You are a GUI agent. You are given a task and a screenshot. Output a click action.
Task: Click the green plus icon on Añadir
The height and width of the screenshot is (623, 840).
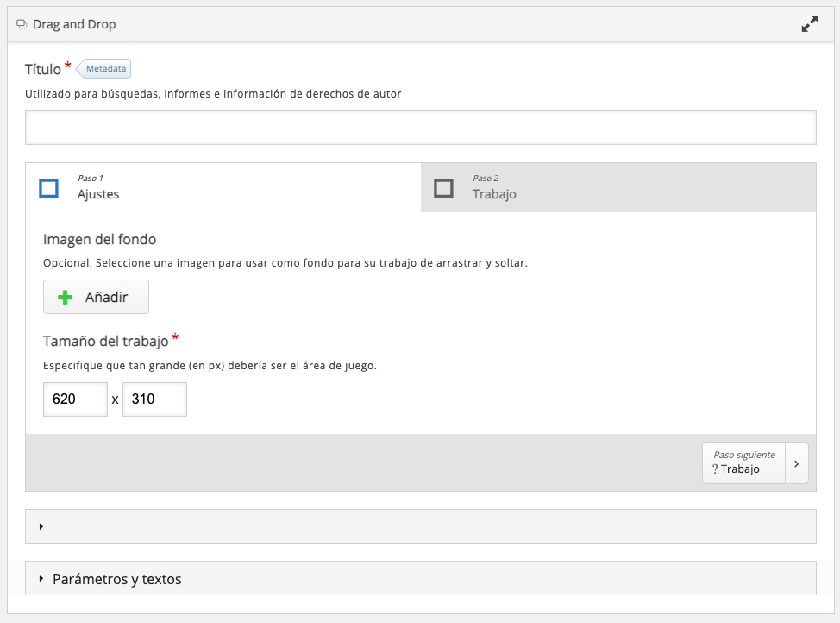tap(65, 297)
